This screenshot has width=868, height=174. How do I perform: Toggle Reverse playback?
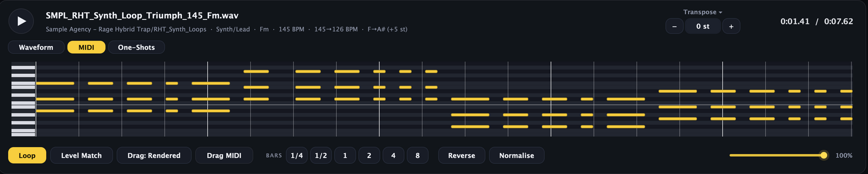pyautogui.click(x=461, y=155)
